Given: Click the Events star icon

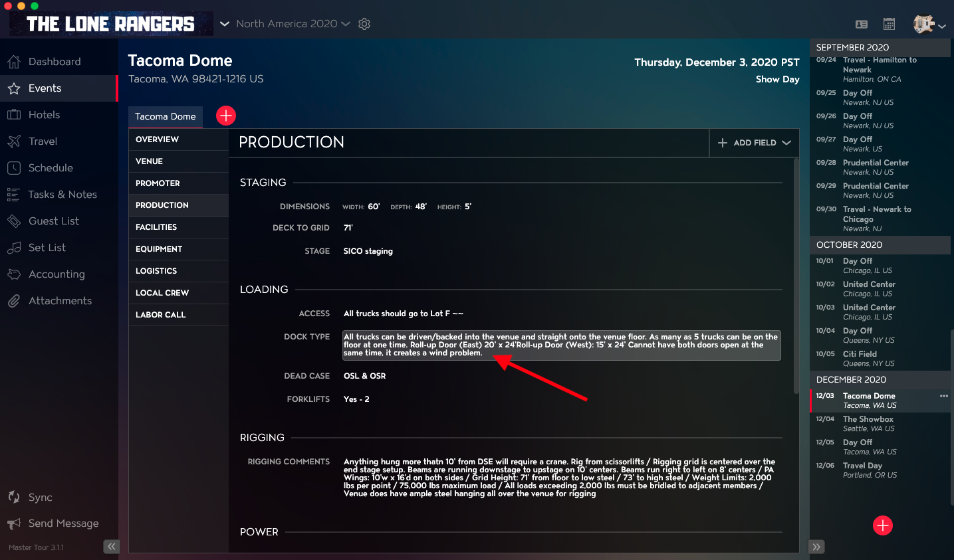Looking at the screenshot, I should click(x=14, y=88).
